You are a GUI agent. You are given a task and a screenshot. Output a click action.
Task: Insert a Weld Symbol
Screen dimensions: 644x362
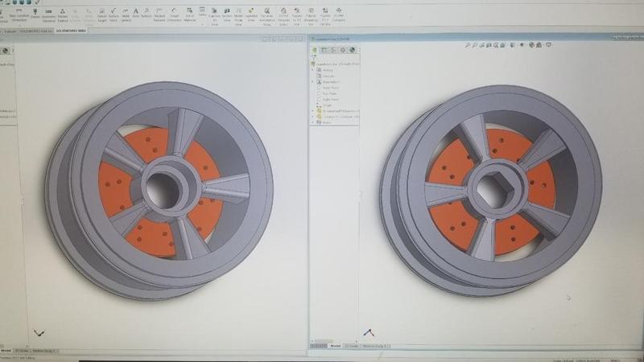(126, 15)
